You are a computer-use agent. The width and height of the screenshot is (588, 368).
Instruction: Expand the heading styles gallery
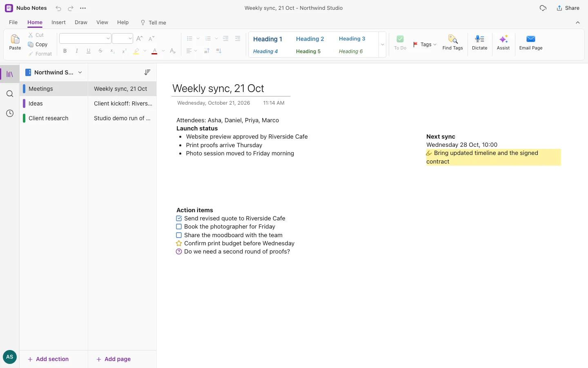coord(383,45)
